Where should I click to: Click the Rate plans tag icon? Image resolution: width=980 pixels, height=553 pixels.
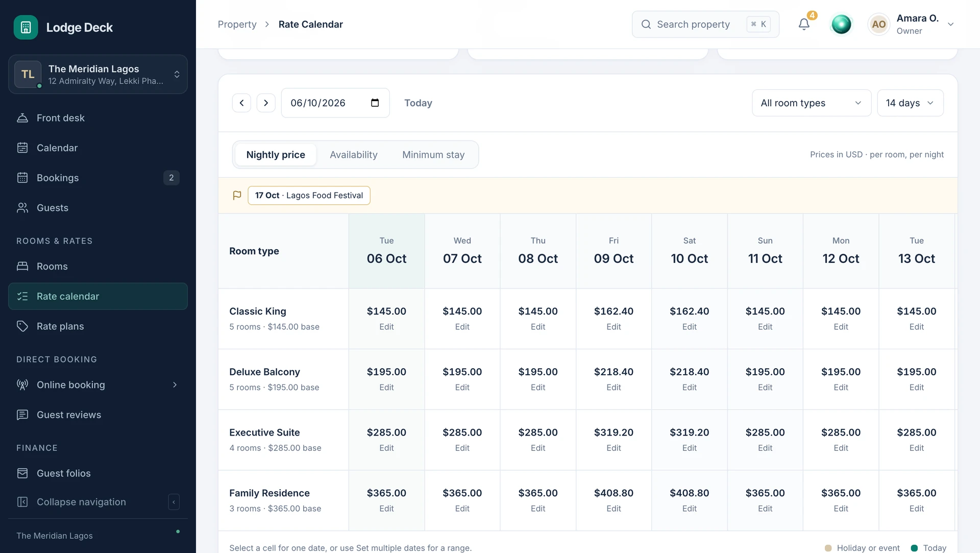tap(22, 326)
